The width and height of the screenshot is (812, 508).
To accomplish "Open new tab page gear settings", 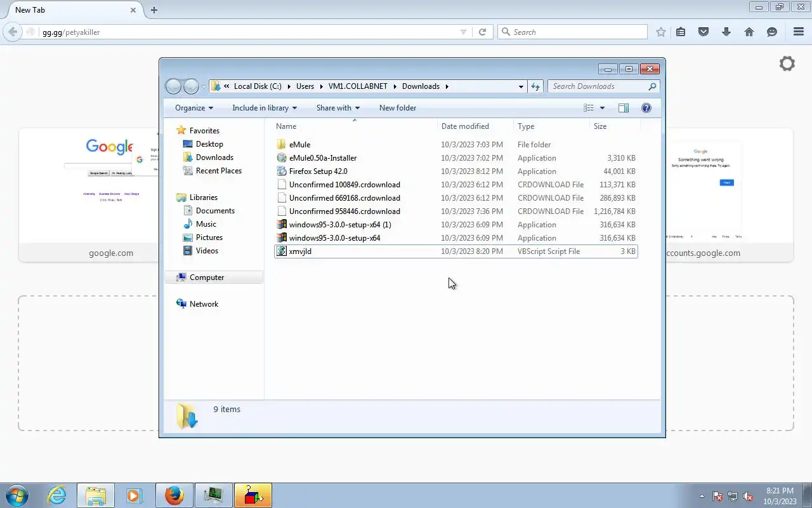I will [x=787, y=63].
